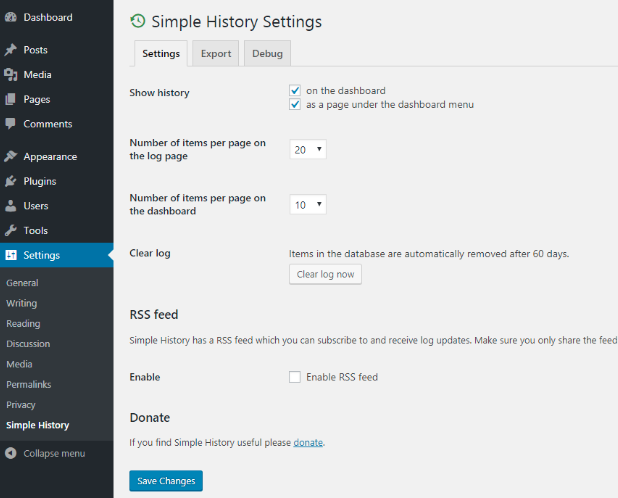Click the Users person icon
Screen dimensions: 618x498
[x=11, y=206]
